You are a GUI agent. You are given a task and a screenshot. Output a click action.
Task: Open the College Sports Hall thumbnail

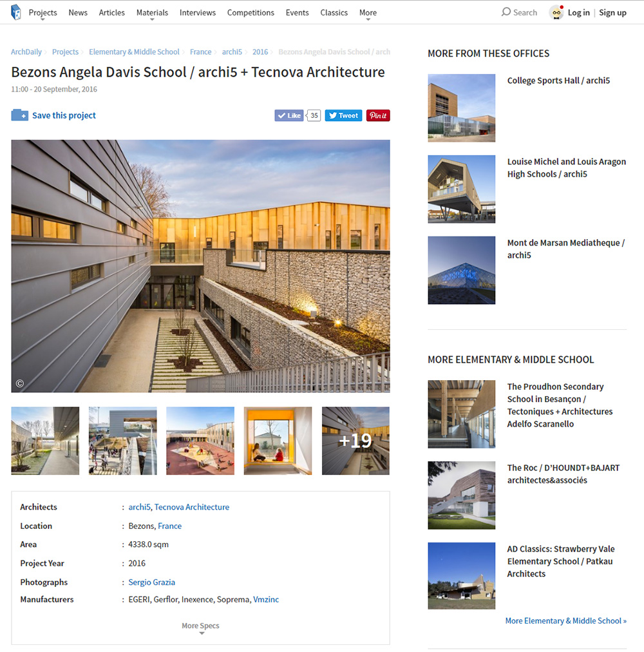462,108
